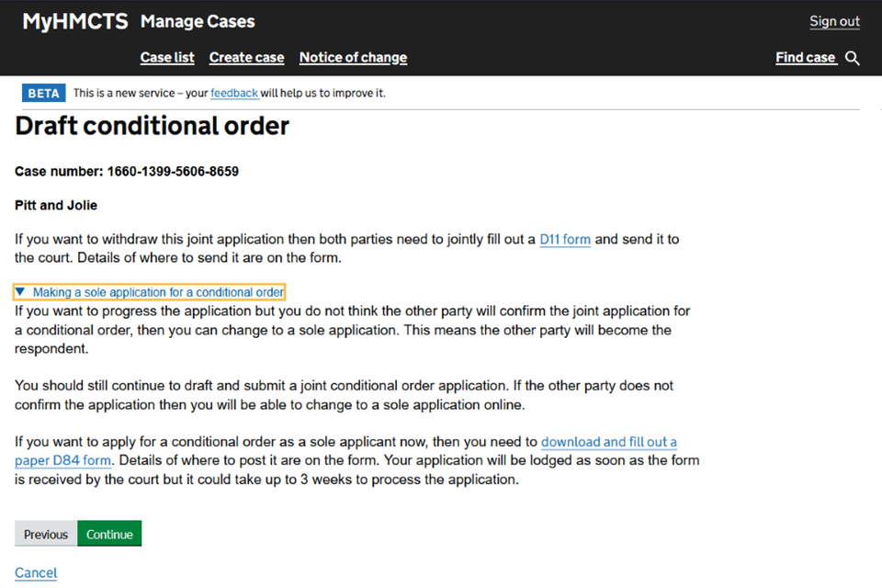This screenshot has height=588, width=882.
Task: Click the Draft conditional order heading
Action: pyautogui.click(x=153, y=126)
